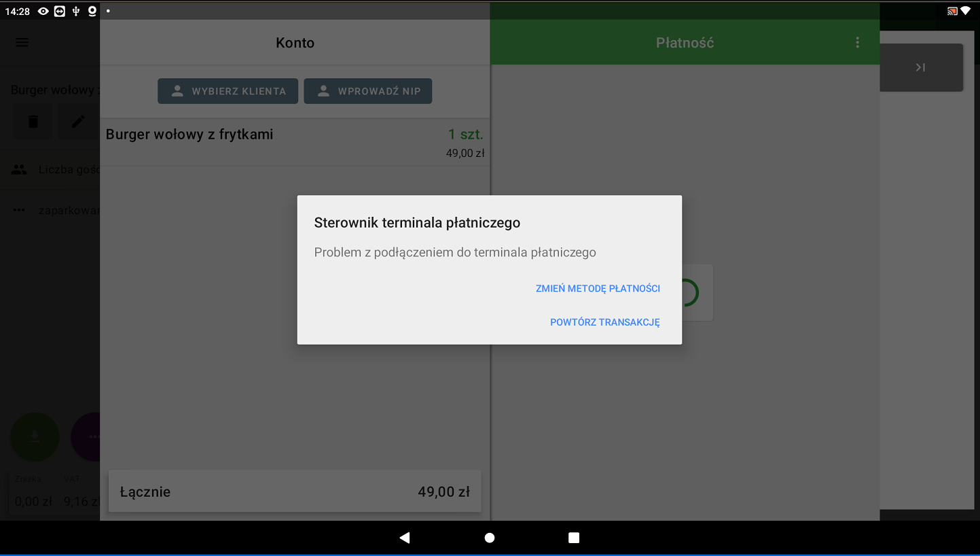Screen dimensions: 980x556
Task: Click the trash delete icon
Action: point(33,122)
